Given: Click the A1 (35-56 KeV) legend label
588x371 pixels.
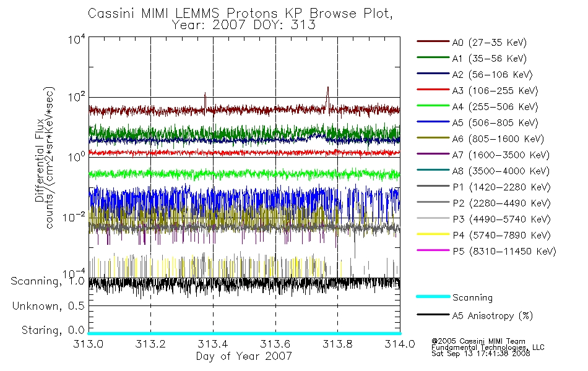Looking at the screenshot, I should (490, 59).
